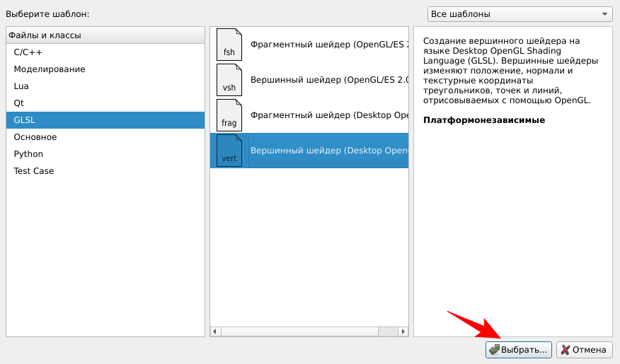Screen dimensions: 620x364
Task: Click the selected vert shader file icon
Action: pos(229,150)
